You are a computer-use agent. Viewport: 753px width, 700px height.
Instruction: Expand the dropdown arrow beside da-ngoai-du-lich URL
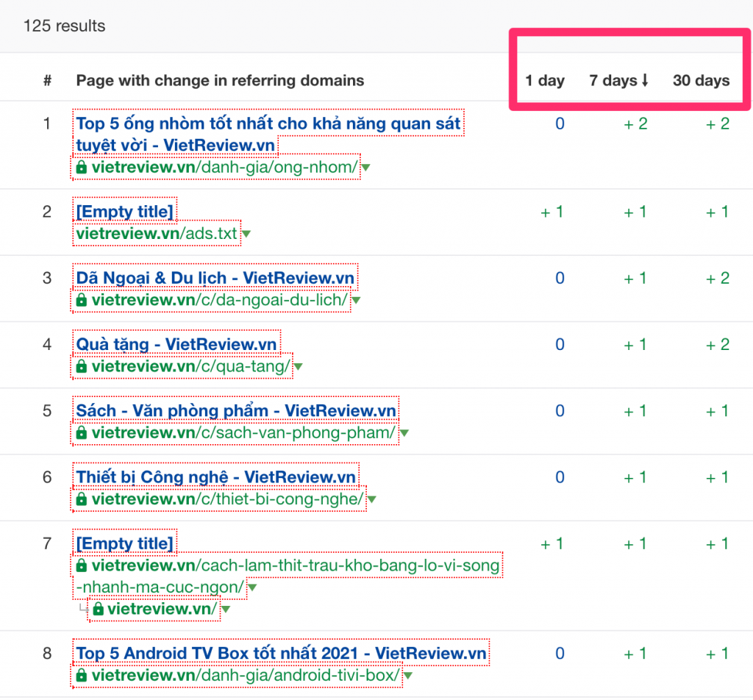356,301
